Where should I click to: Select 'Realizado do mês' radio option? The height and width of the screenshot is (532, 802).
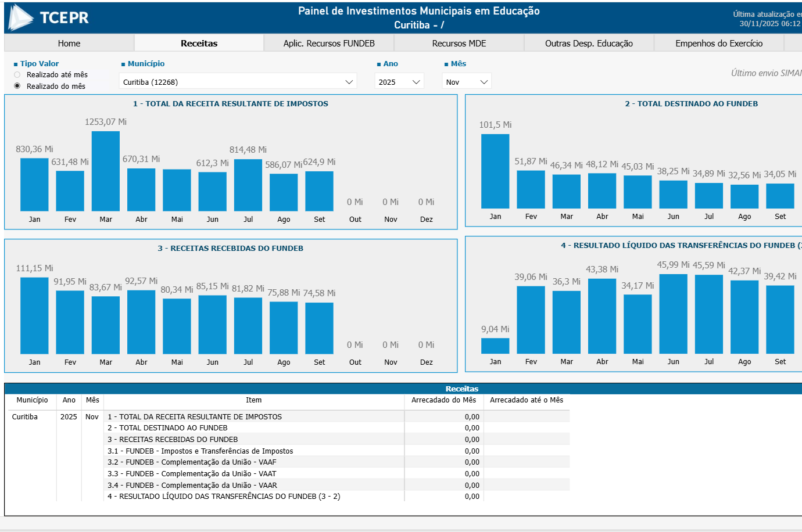point(17,86)
